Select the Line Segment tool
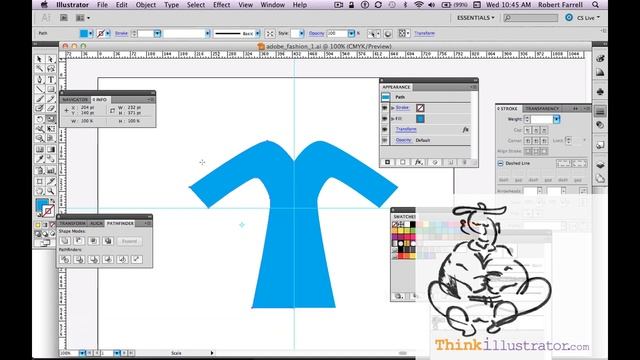Image resolution: width=640 pixels, height=360 pixels. point(40,89)
